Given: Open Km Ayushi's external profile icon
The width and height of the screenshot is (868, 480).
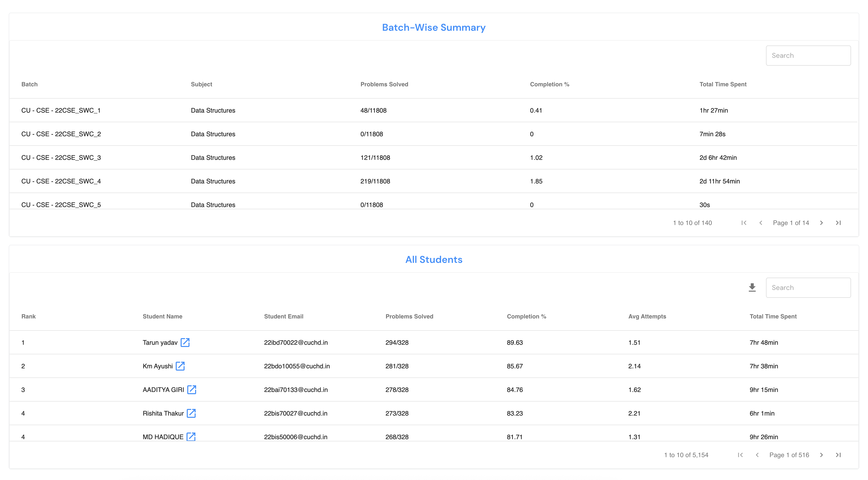Looking at the screenshot, I should click(180, 366).
